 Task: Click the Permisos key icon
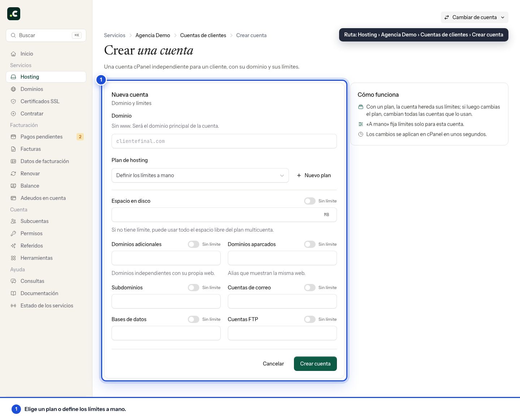click(13, 233)
